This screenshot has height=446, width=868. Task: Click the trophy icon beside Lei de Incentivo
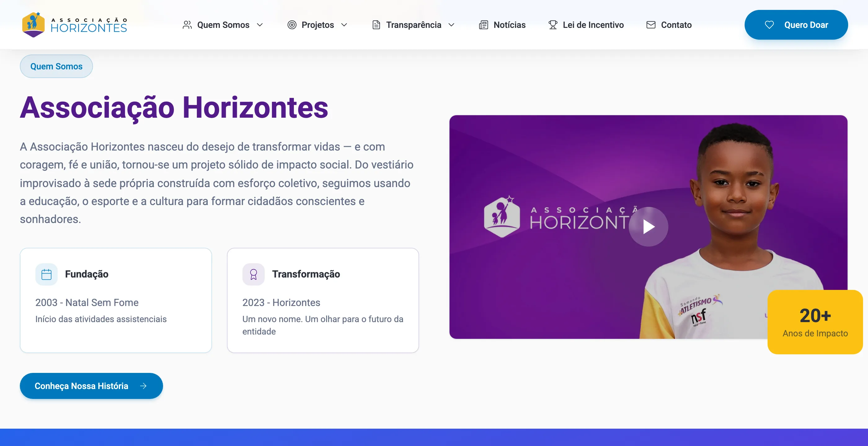tap(553, 25)
